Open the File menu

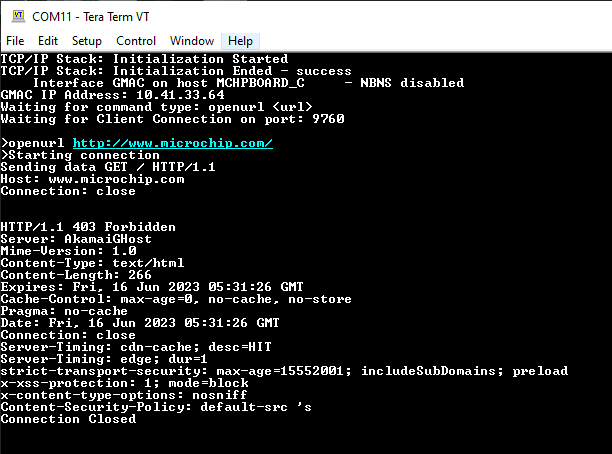click(x=15, y=41)
